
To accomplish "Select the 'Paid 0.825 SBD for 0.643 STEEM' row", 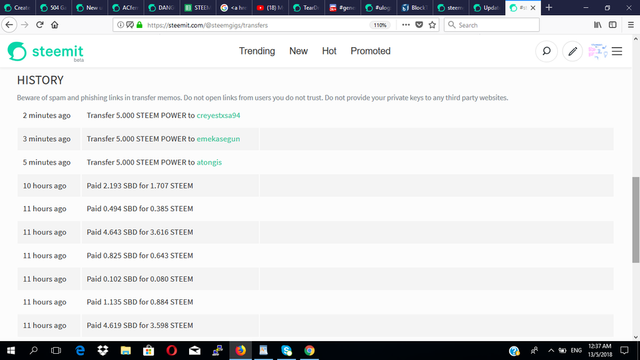I will pyautogui.click(x=315, y=256).
